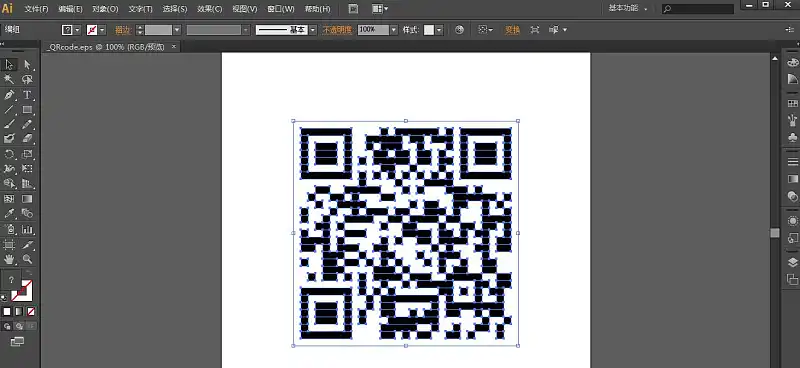Viewport: 800px width, 368px height.
Task: Select the Rectangle tool
Action: click(x=27, y=110)
